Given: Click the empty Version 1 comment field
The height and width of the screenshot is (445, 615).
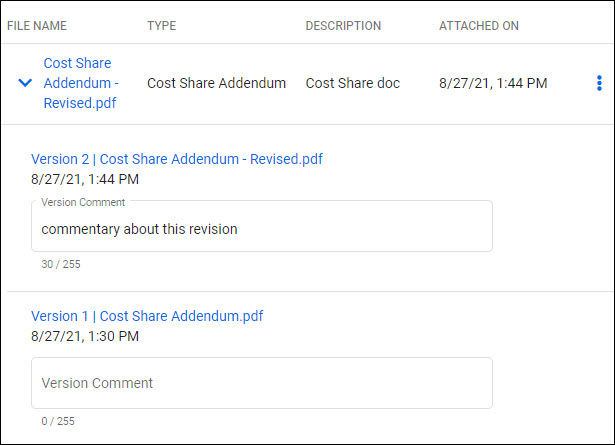Looking at the screenshot, I should [262, 383].
